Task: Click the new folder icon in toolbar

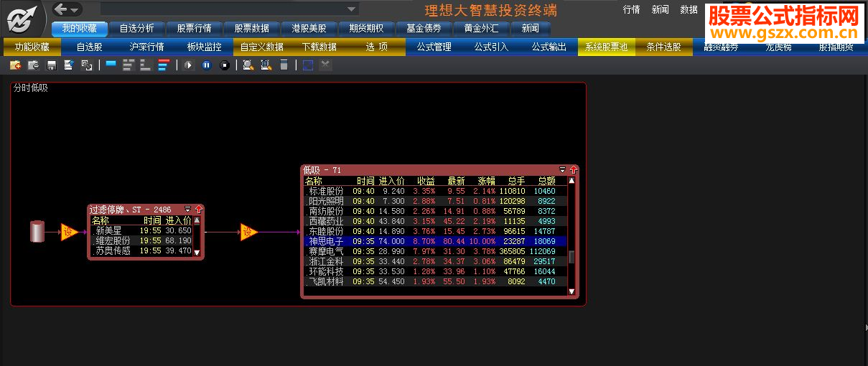Action: 15,65
